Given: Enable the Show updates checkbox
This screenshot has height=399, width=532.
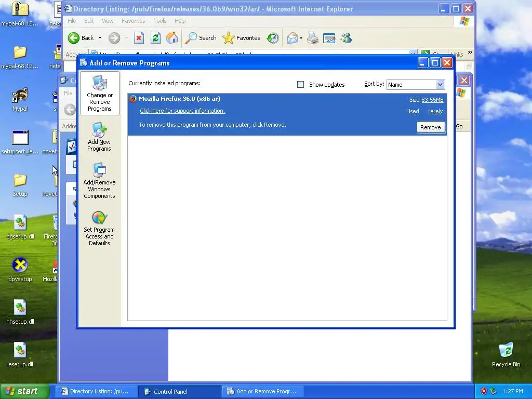Looking at the screenshot, I should point(300,85).
